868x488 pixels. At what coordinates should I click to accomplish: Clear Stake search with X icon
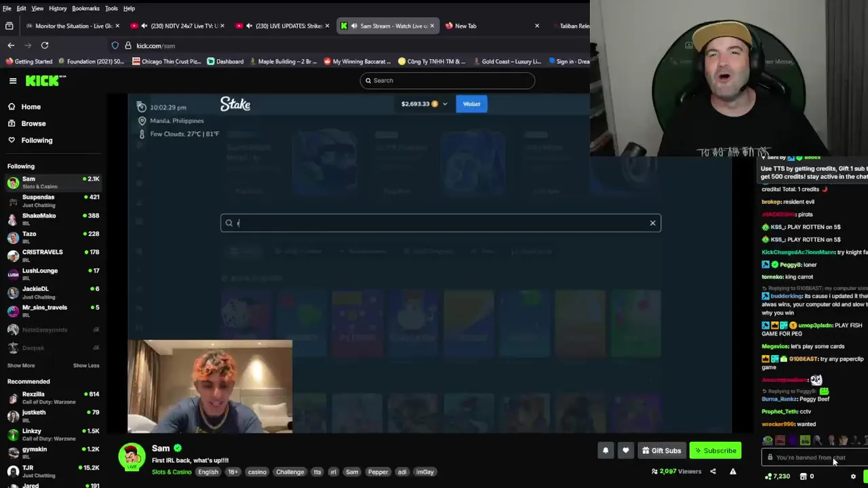click(653, 223)
